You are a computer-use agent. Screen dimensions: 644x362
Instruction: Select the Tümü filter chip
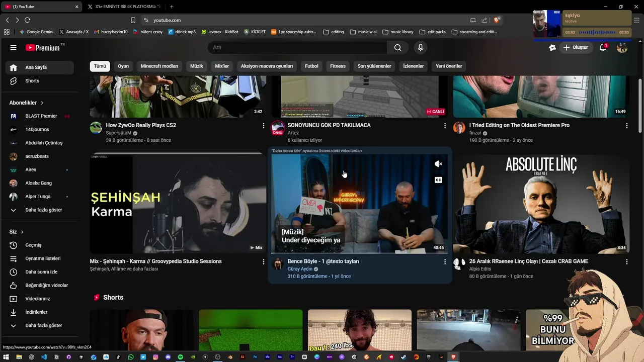(100, 66)
